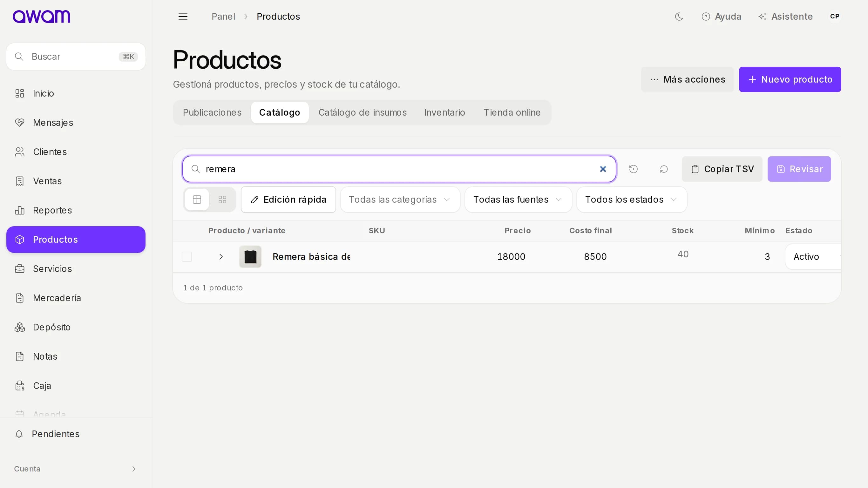The height and width of the screenshot is (488, 868).
Task: Expand Remera básica variants
Action: click(221, 257)
